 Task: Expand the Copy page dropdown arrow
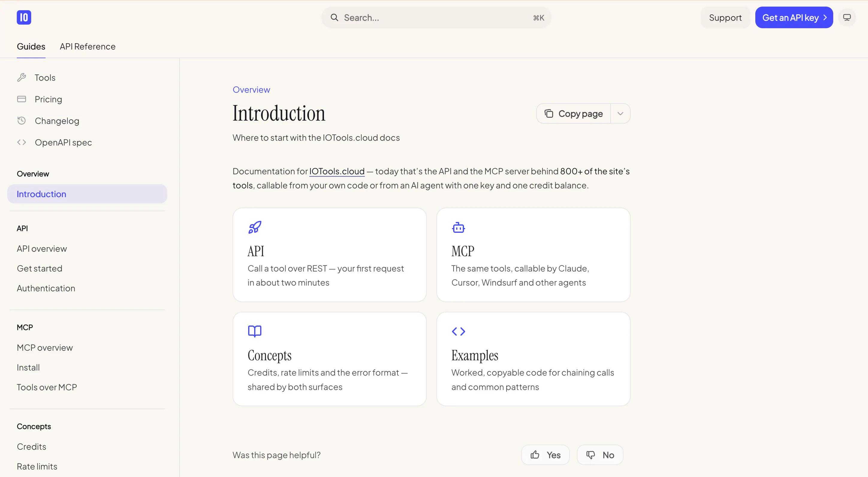[620, 114]
